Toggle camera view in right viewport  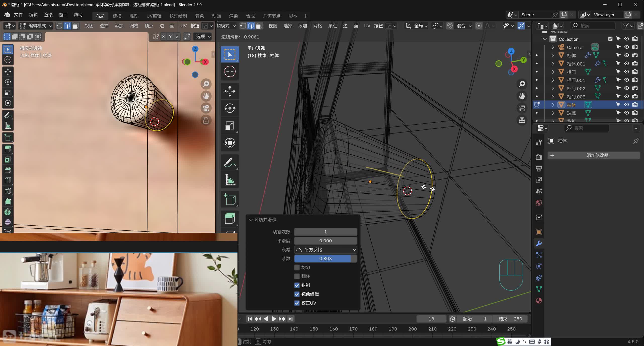pyautogui.click(x=522, y=108)
